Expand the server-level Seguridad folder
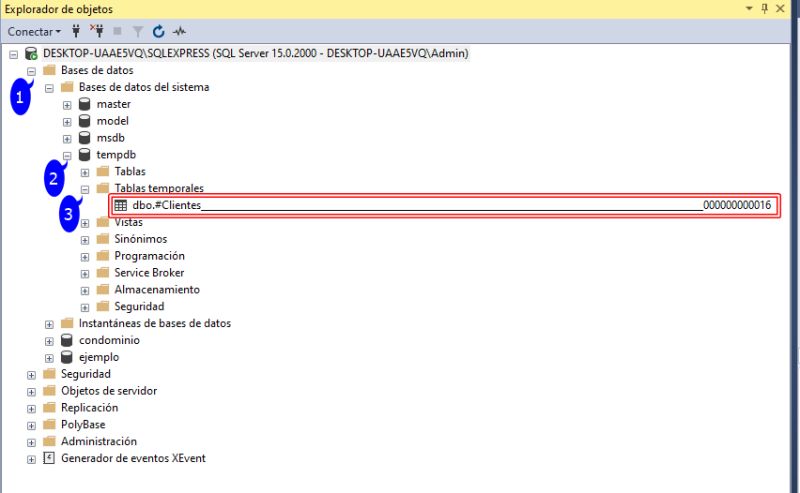Viewport: 800px width, 493px height. coord(32,375)
